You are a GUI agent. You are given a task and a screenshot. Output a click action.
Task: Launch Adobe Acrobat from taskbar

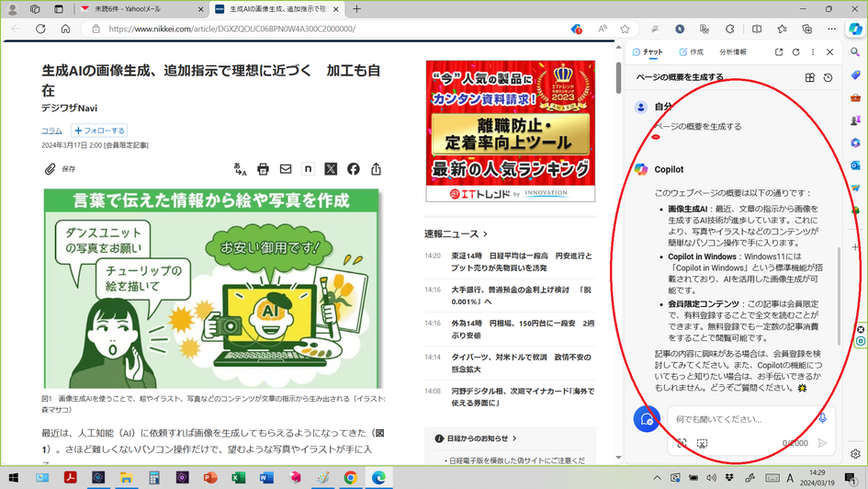coord(71,477)
